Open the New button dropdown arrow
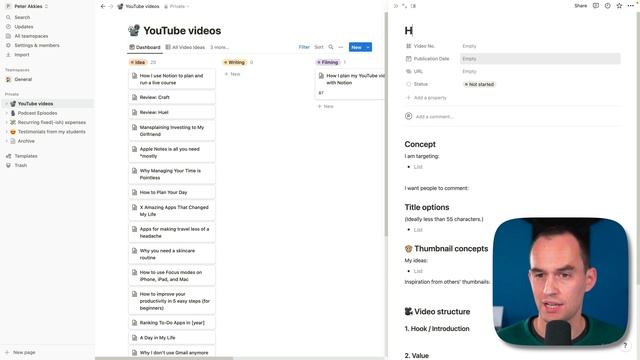 tap(368, 47)
